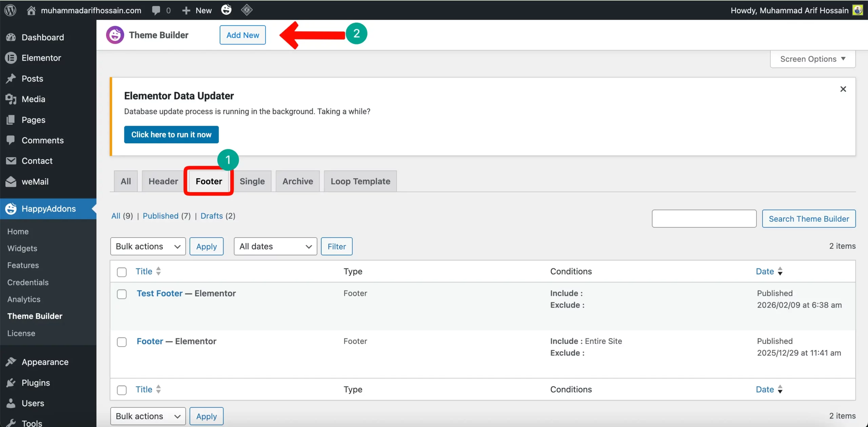This screenshot has width=868, height=427.
Task: Open Elementor from sidebar icon
Action: 11,58
